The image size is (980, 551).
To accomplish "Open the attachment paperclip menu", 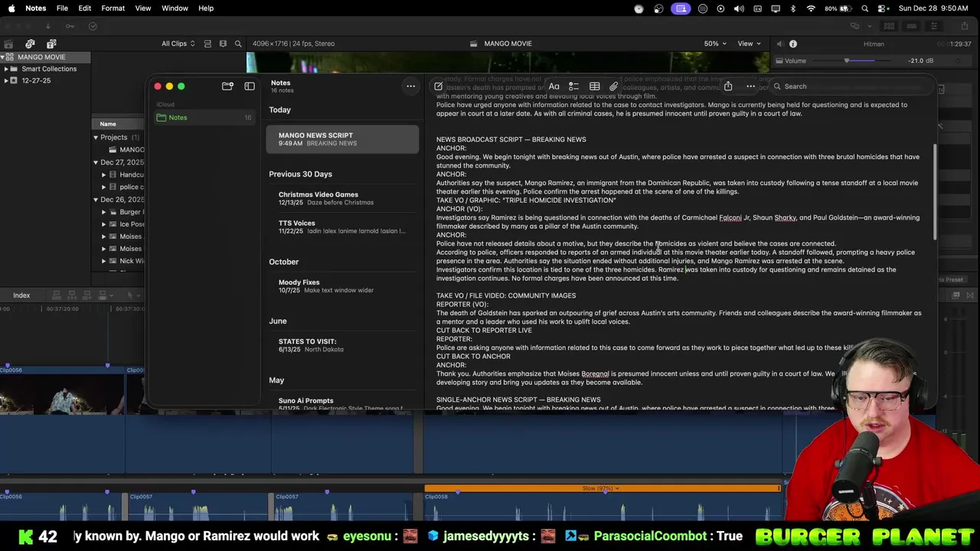I will (x=614, y=86).
